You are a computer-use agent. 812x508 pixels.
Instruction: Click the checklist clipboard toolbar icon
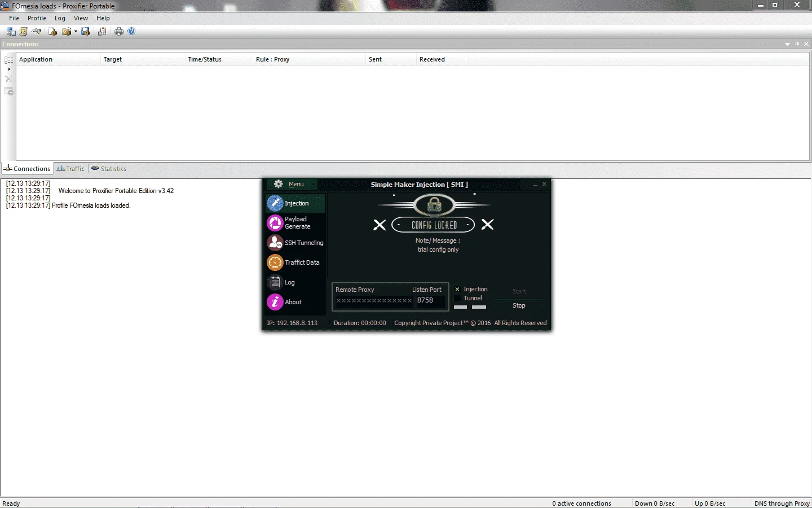102,32
